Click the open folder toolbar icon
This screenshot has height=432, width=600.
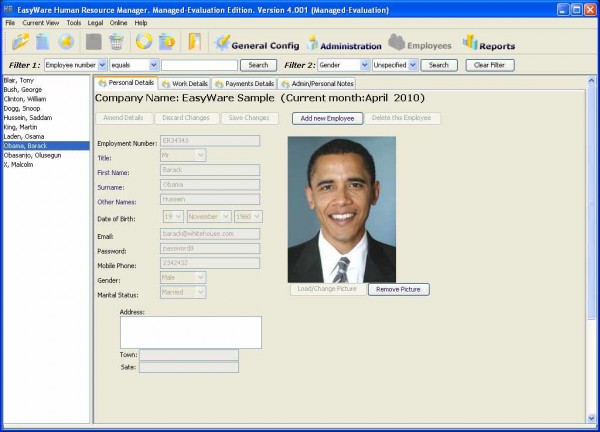pos(21,41)
